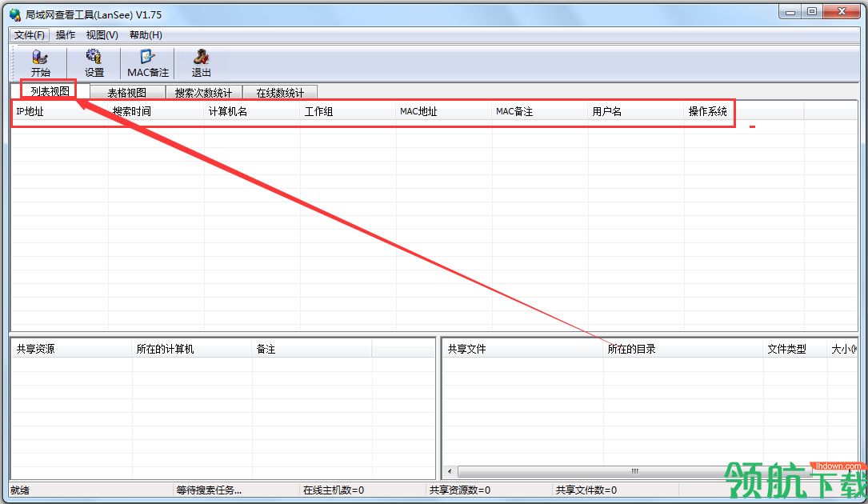Click left arrow of the shared files scrollbar
Image resolution: width=868 pixels, height=504 pixels.
point(450,471)
